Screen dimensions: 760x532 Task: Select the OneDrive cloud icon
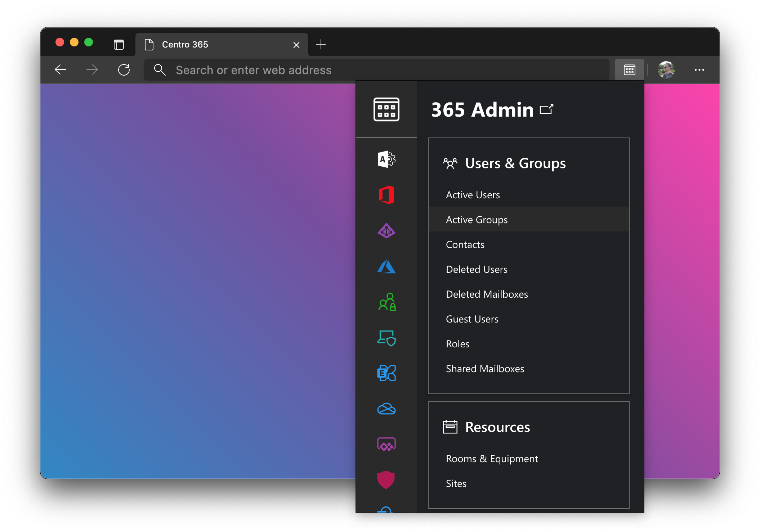tap(386, 409)
